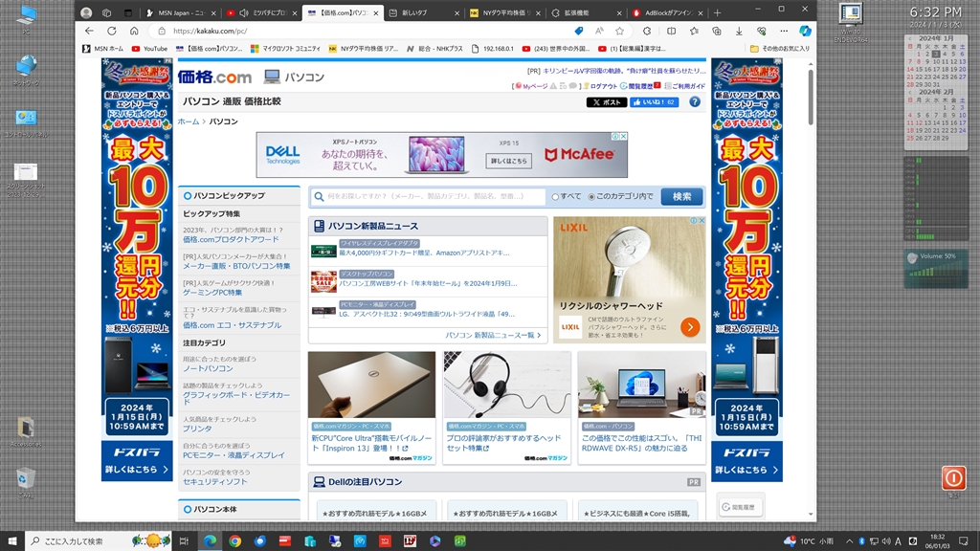The height and width of the screenshot is (551, 980).
Task: Open the tab actions menu icon
Action: (x=128, y=12)
